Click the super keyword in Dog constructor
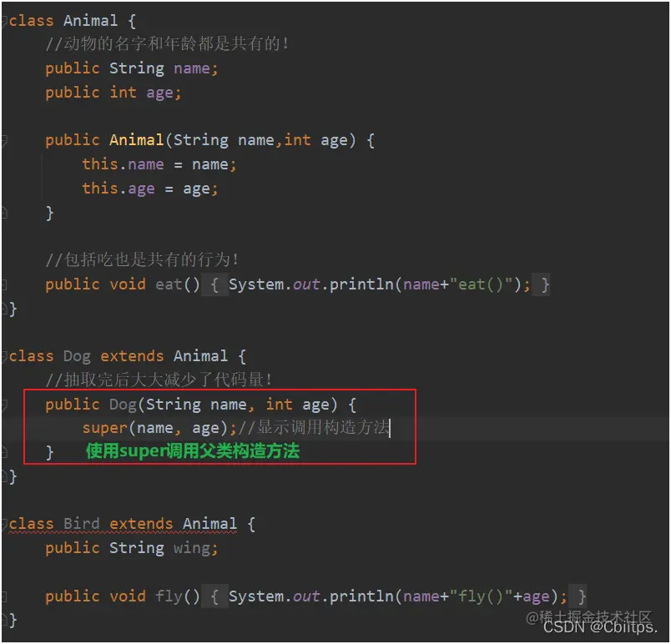Viewport: 671px width, 644px height. click(105, 428)
